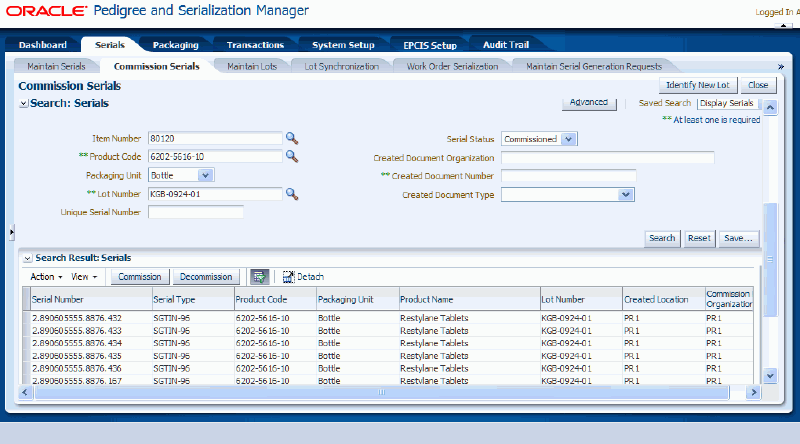The height and width of the screenshot is (444, 800).
Task: Click the Identify New Lot button
Action: pyautogui.click(x=698, y=86)
